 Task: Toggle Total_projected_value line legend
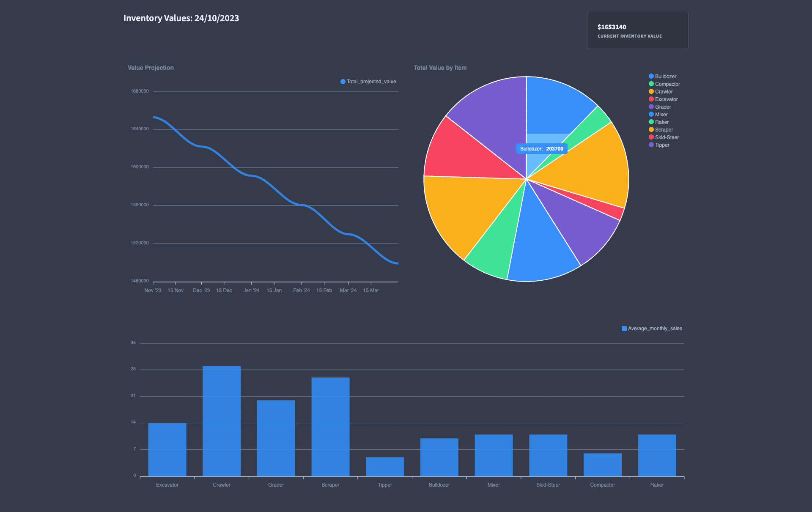point(368,82)
